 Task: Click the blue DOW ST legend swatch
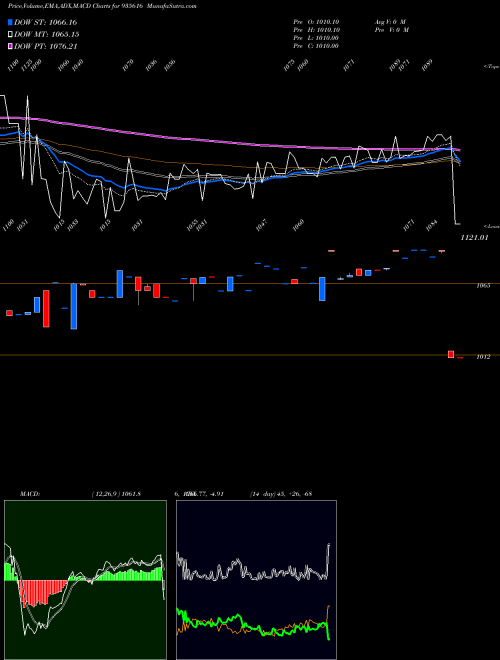[10, 22]
